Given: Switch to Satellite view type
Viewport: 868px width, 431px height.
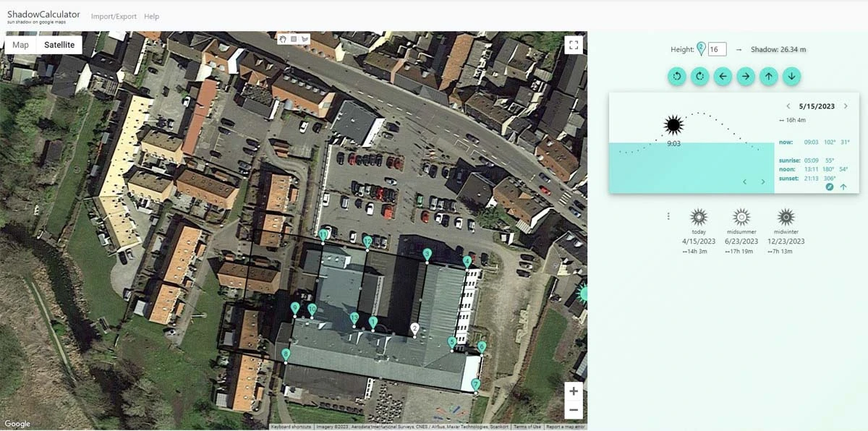Looking at the screenshot, I should [59, 45].
